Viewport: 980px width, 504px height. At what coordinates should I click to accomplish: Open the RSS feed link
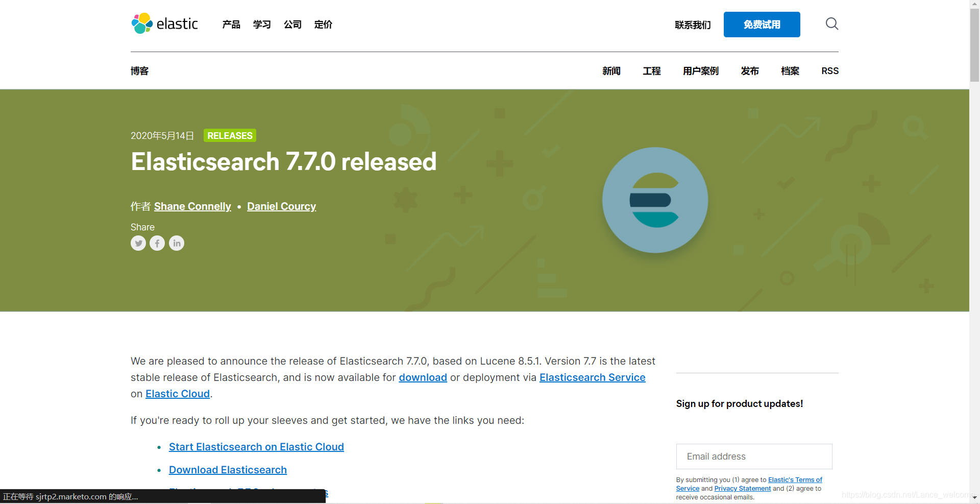pos(829,71)
